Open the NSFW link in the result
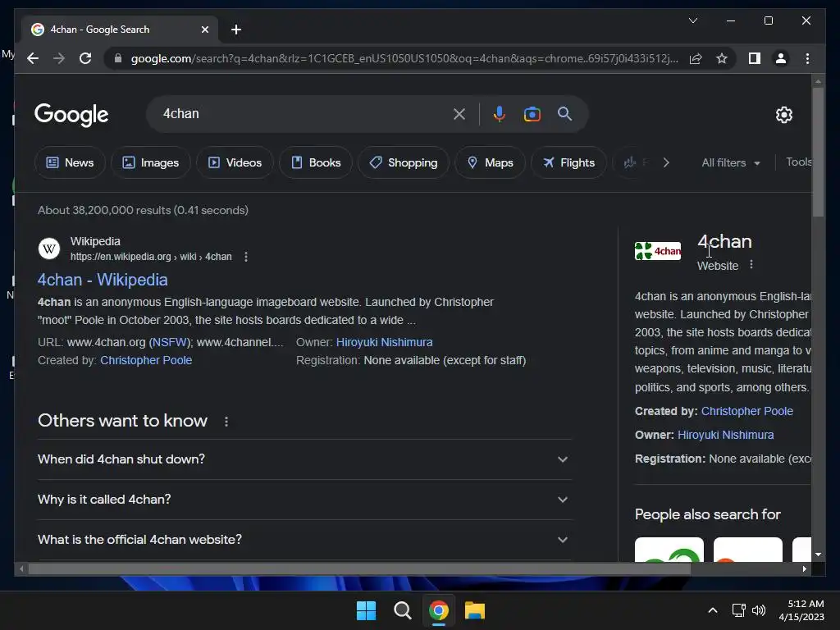The width and height of the screenshot is (840, 630). 169,342
